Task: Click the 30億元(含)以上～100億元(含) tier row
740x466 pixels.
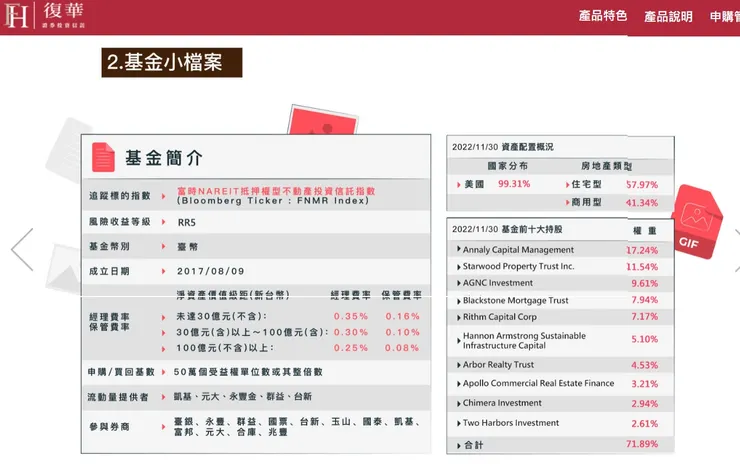Action: (x=252, y=332)
